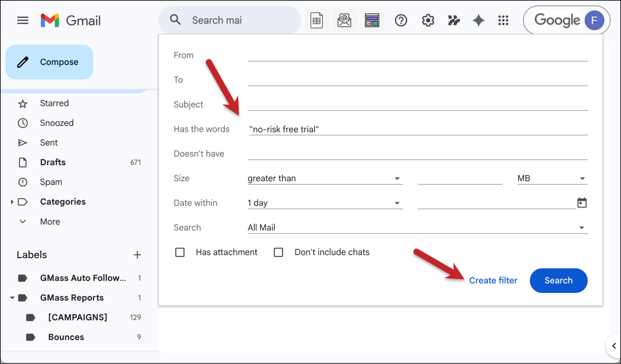Open the main menu hamburger icon
621x364 pixels.
coord(23,20)
